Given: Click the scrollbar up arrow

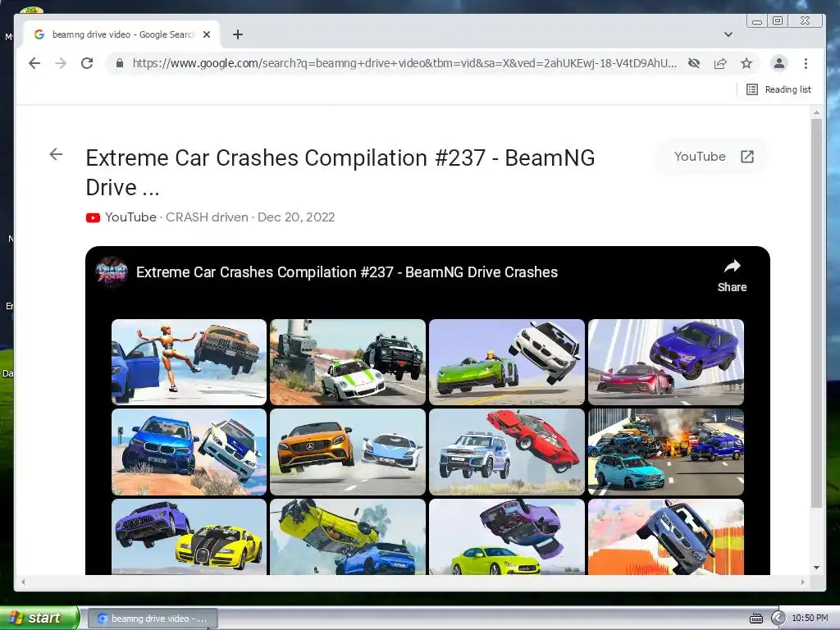Looking at the screenshot, I should (816, 112).
